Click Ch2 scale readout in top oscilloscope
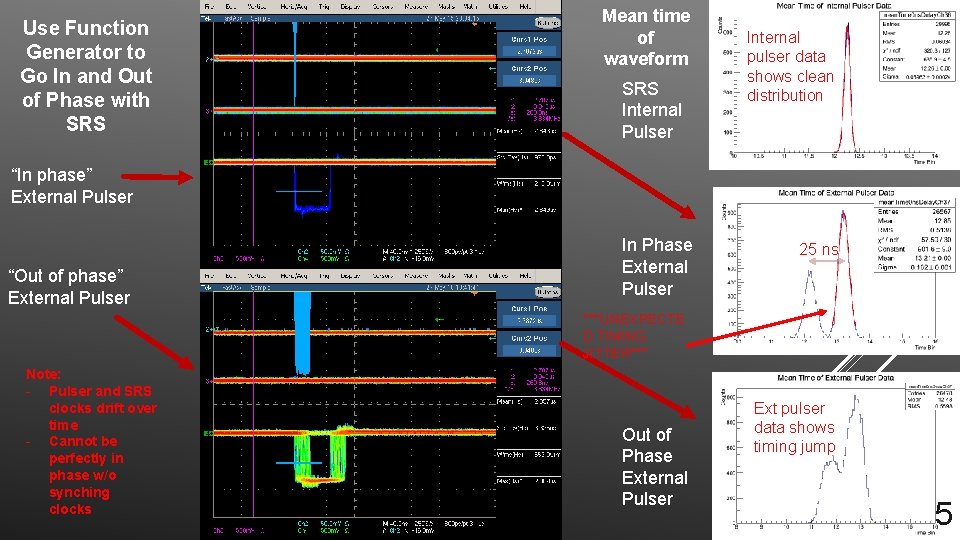 (324, 252)
